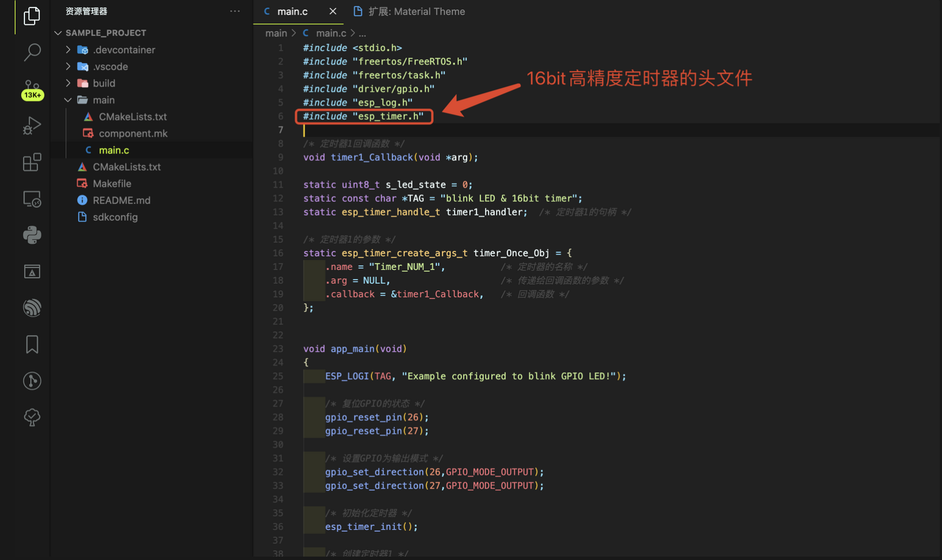Open the Explorer view icon
This screenshot has height=560, width=942.
point(32,16)
